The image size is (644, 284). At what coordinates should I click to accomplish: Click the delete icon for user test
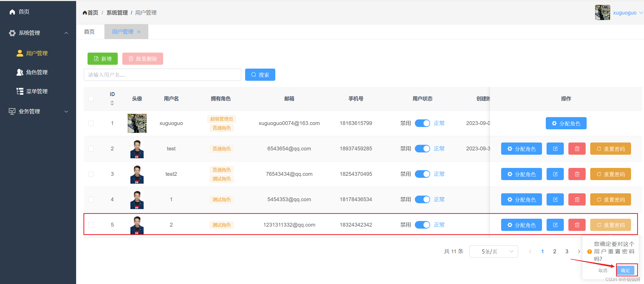click(577, 149)
